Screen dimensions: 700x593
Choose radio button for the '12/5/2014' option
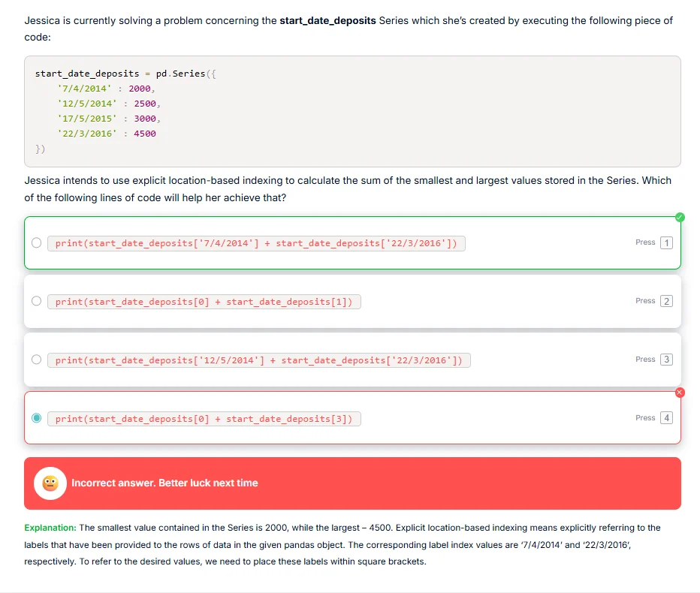(x=37, y=360)
